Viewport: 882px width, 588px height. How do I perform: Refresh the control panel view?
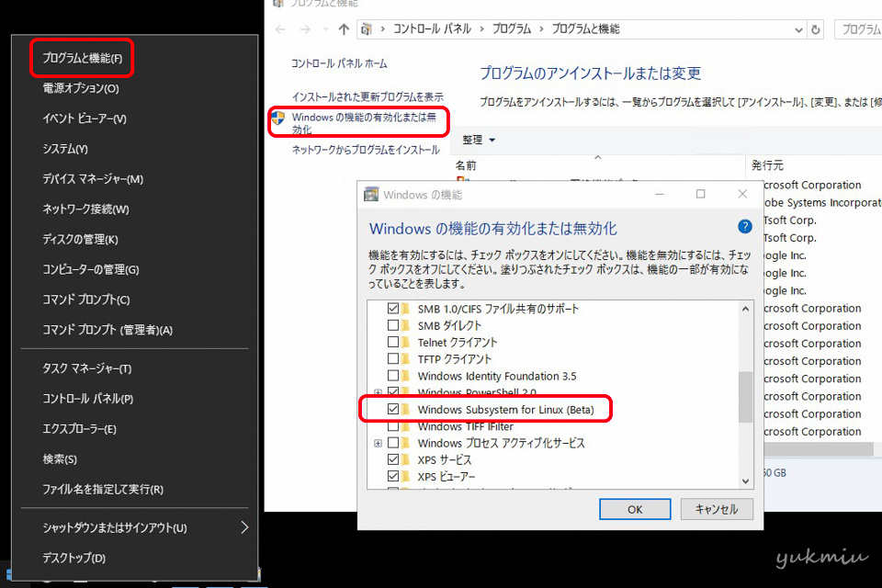pyautogui.click(x=816, y=29)
